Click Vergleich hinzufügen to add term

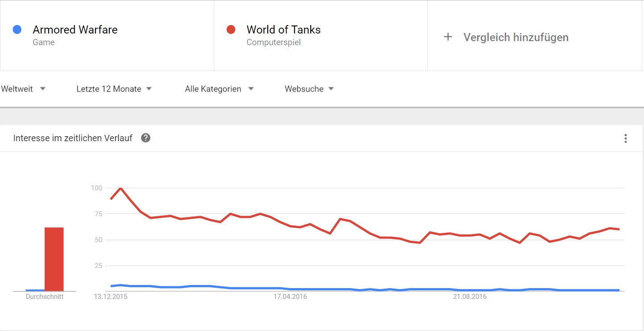coord(516,37)
